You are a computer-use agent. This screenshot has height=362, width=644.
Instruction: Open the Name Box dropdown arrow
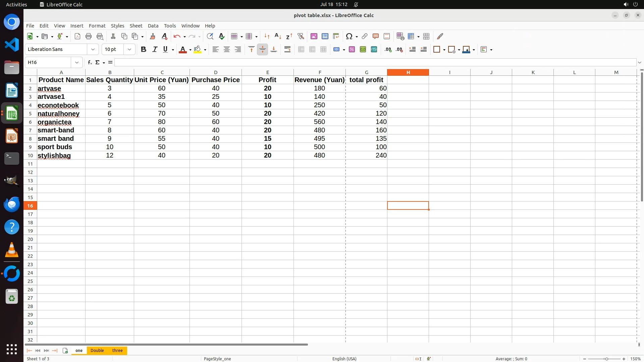(x=77, y=62)
